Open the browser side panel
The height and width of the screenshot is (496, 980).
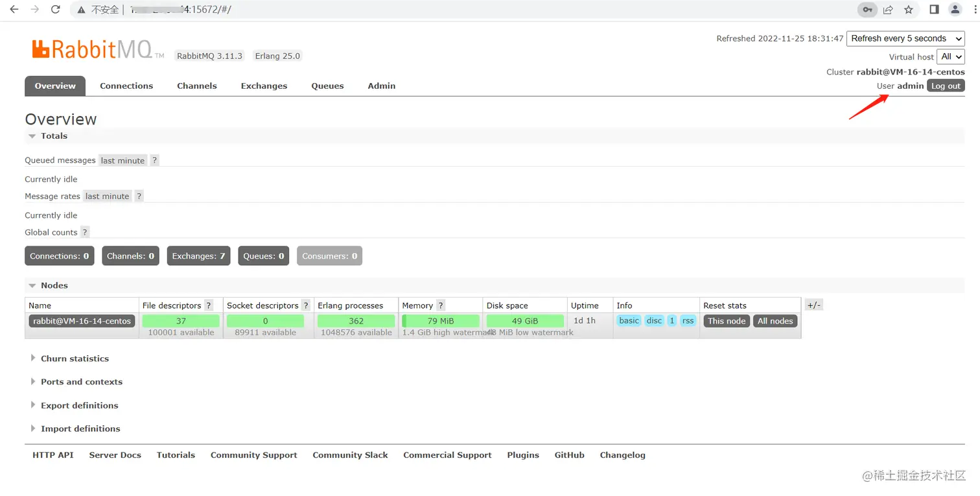[x=934, y=10]
